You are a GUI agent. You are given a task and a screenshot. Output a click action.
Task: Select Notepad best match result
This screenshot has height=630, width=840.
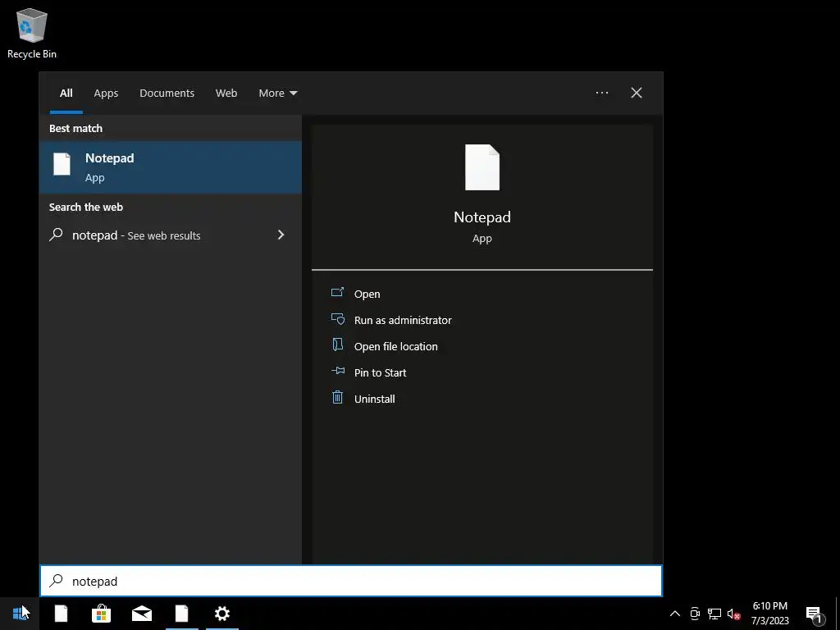pos(171,167)
